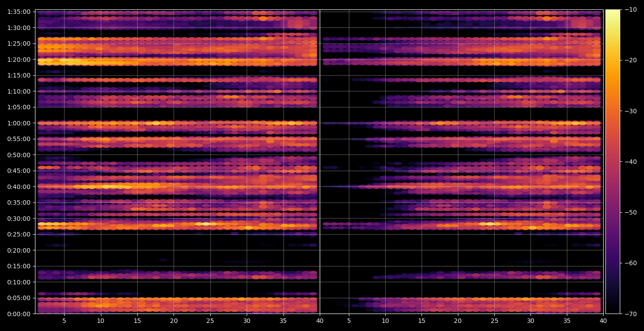The image size is (644, 331).
Task: Select the −30 colorbar tick label
Action: (x=631, y=111)
